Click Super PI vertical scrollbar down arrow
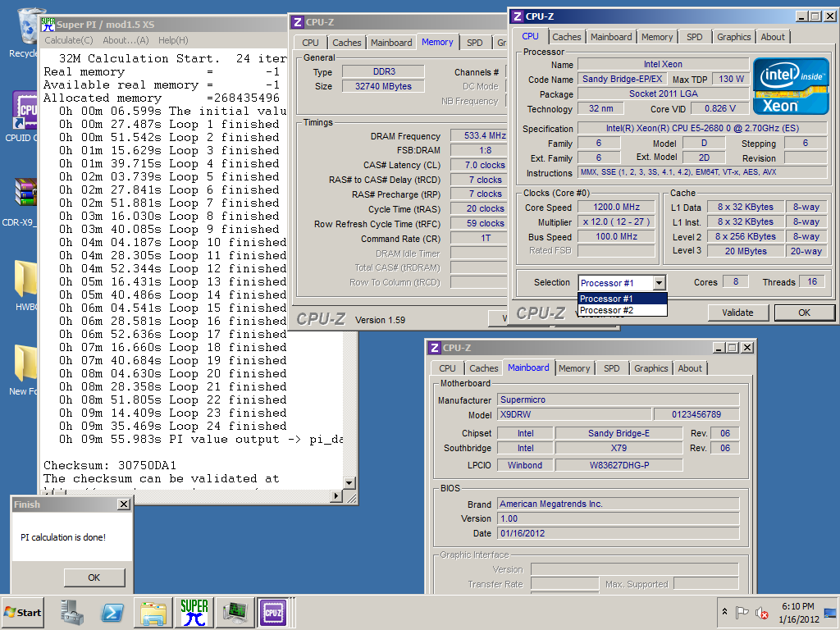The height and width of the screenshot is (630, 840). click(349, 482)
